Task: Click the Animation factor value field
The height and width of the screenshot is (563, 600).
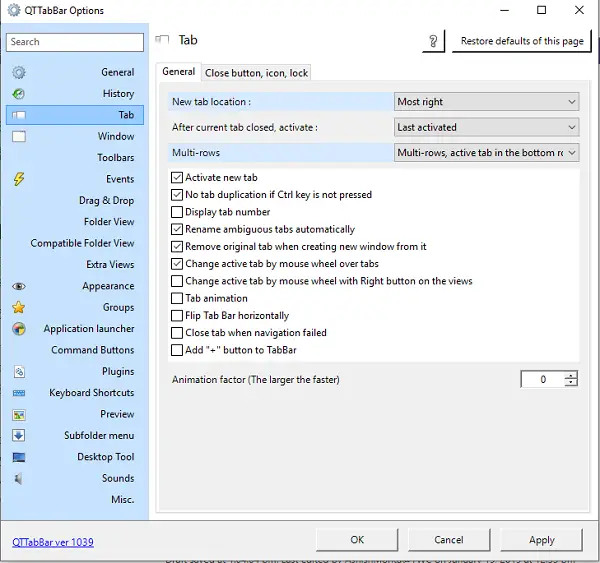Action: [543, 379]
